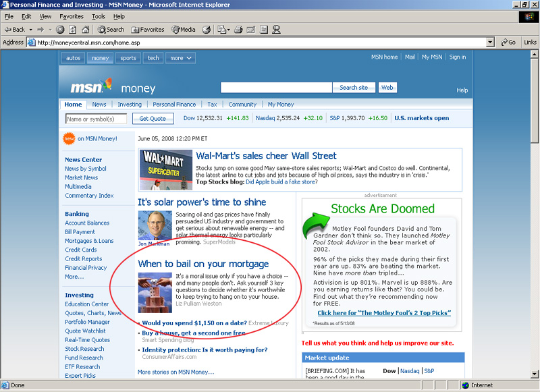Open the Forward button dropdown arrow
This screenshot has height=392, width=540.
pos(50,30)
